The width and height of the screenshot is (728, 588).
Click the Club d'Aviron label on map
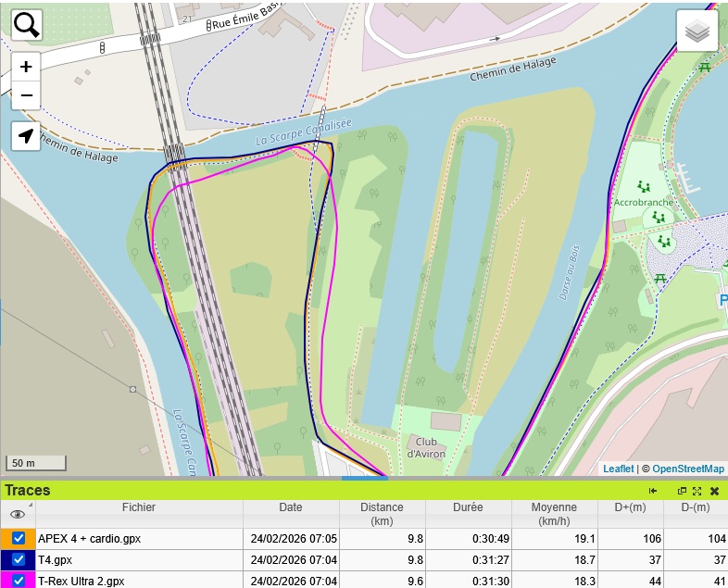tap(426, 448)
